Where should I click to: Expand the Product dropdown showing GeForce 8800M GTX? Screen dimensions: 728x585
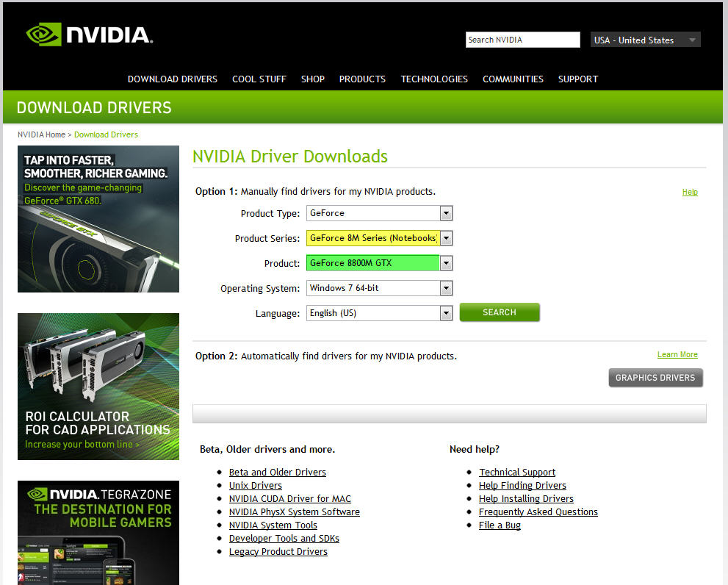coord(379,263)
